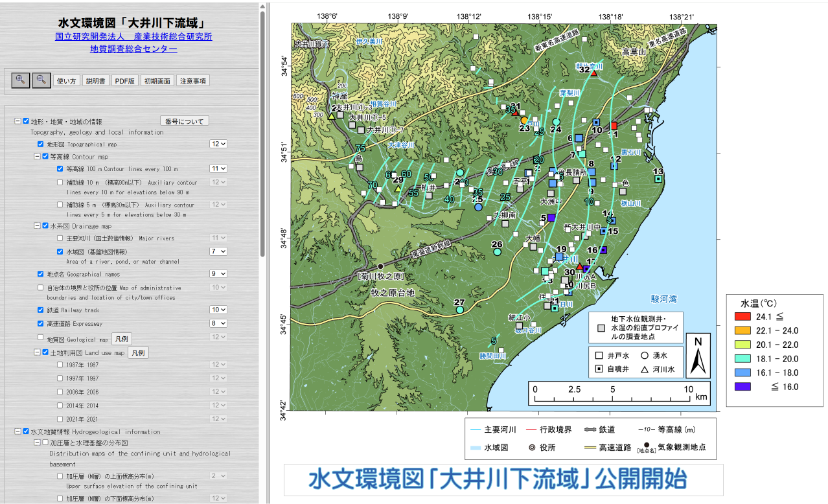Hide the 高速道路 Expressway layer
The width and height of the screenshot is (828, 504).
(41, 323)
